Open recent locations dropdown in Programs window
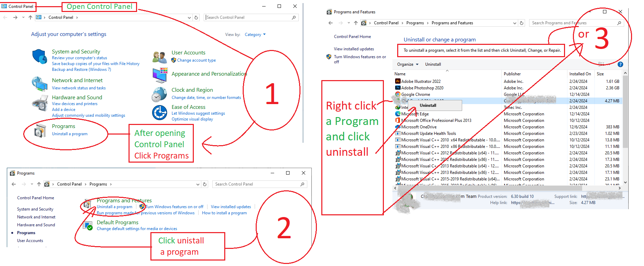Screen dimensions: 644x266 coord(32,184)
